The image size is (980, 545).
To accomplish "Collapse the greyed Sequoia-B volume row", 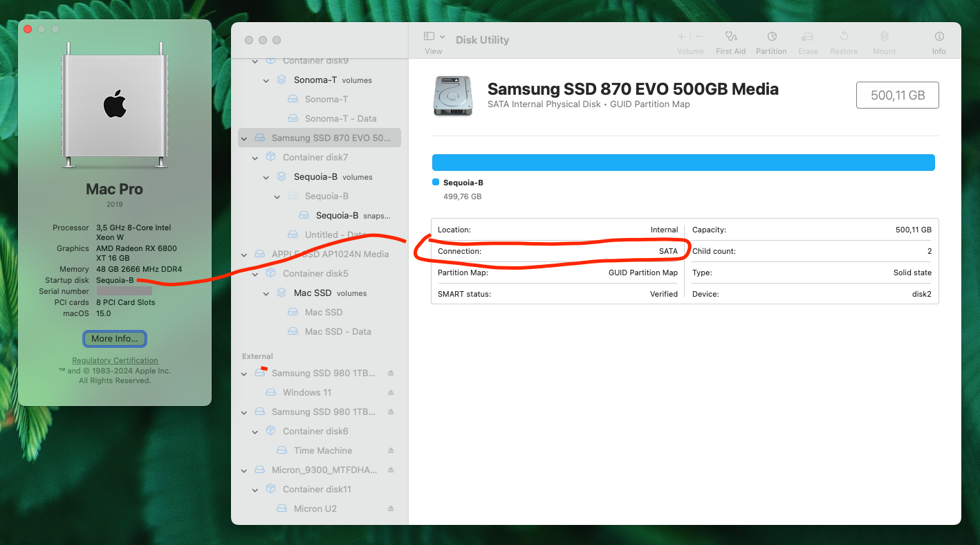I will click(x=277, y=196).
